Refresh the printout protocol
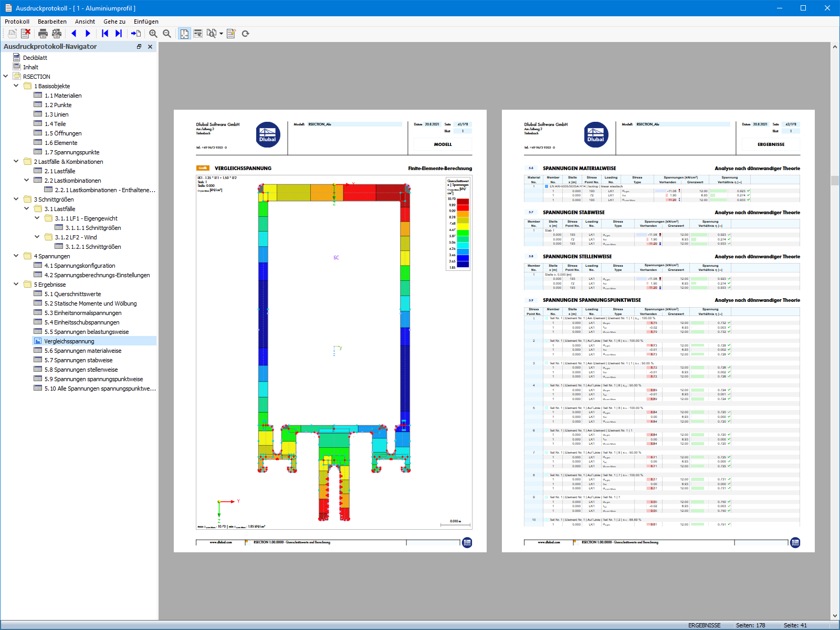840x630 pixels. (x=245, y=34)
